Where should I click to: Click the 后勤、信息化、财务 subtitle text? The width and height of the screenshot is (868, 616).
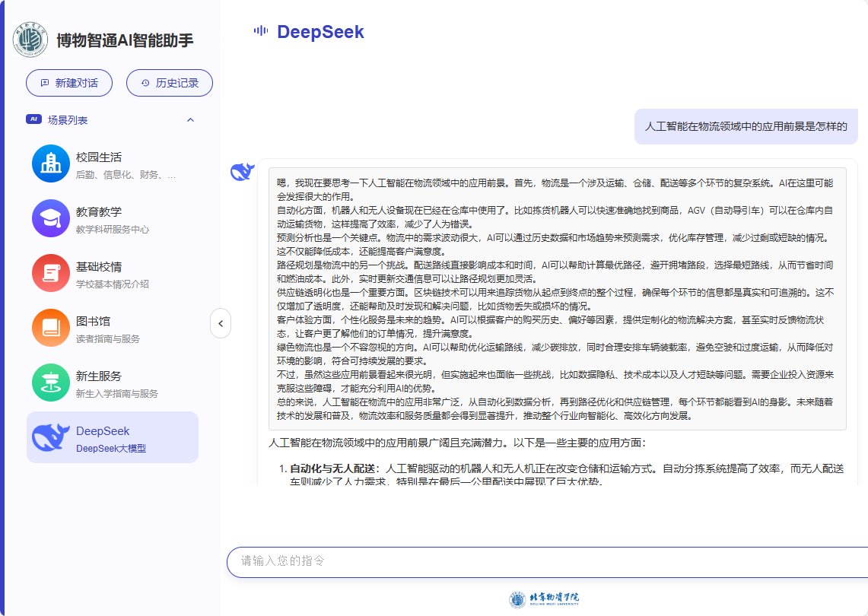[x=126, y=175]
